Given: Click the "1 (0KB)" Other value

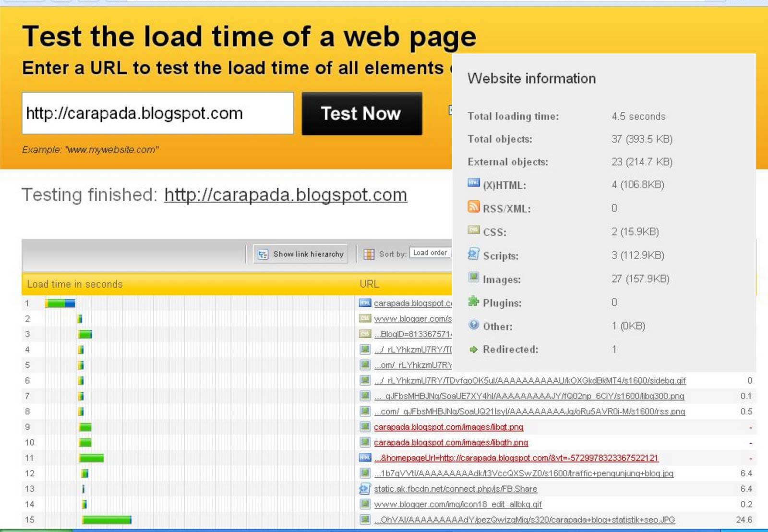Looking at the screenshot, I should (628, 326).
